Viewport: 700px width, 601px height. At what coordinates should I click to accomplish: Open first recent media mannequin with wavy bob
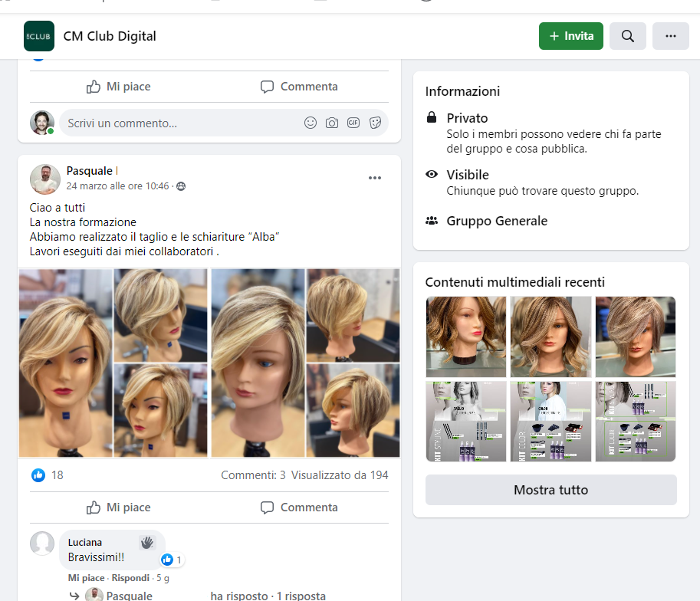466,337
